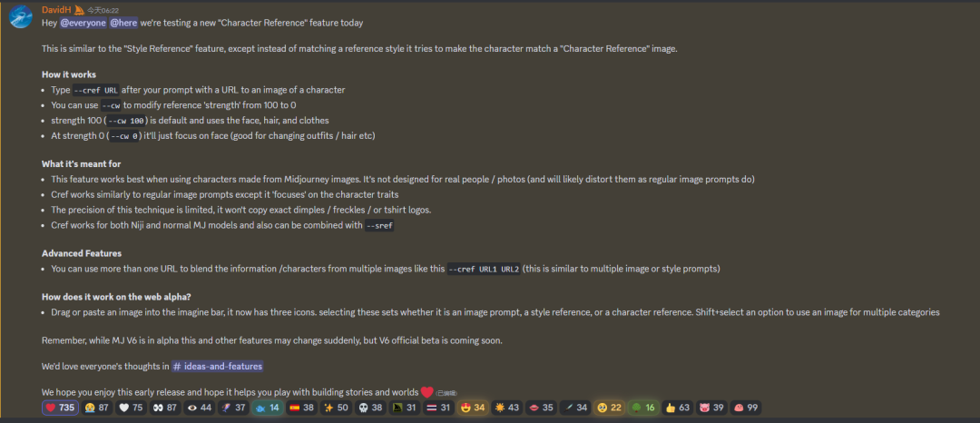Add crying face reaction showing 87

(97, 408)
